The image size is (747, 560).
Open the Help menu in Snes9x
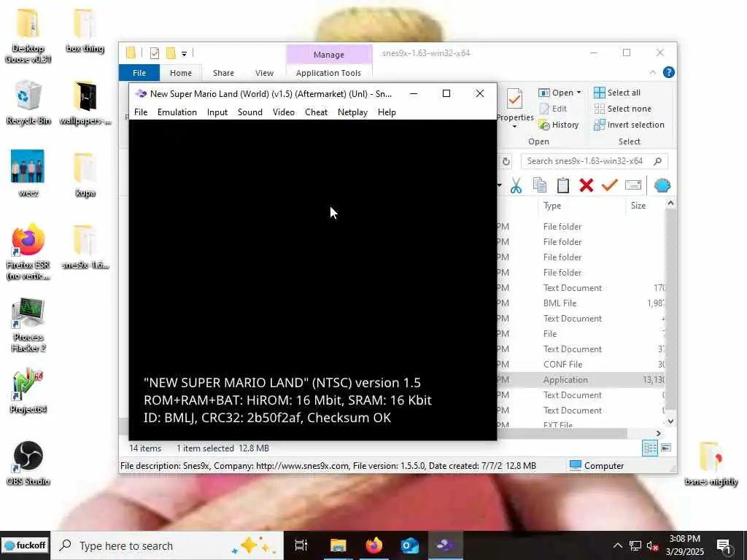pyautogui.click(x=387, y=112)
